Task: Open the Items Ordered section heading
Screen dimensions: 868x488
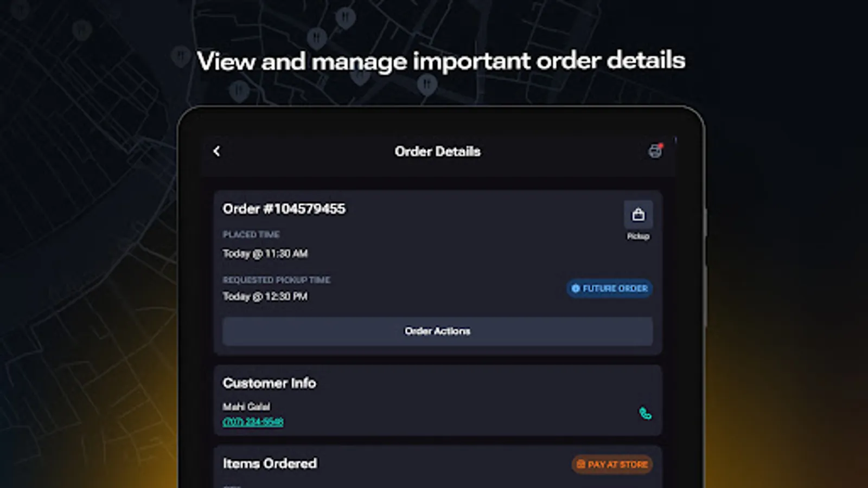Action: [270, 464]
